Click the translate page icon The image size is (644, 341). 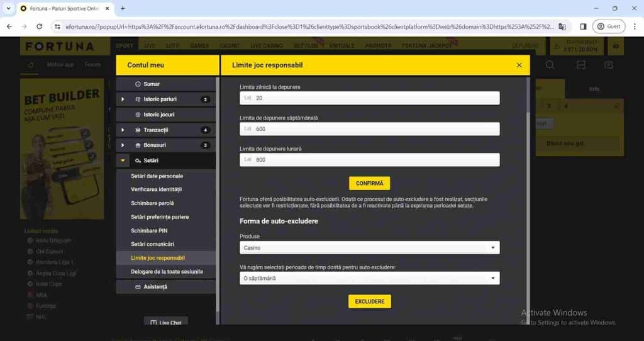tap(562, 26)
